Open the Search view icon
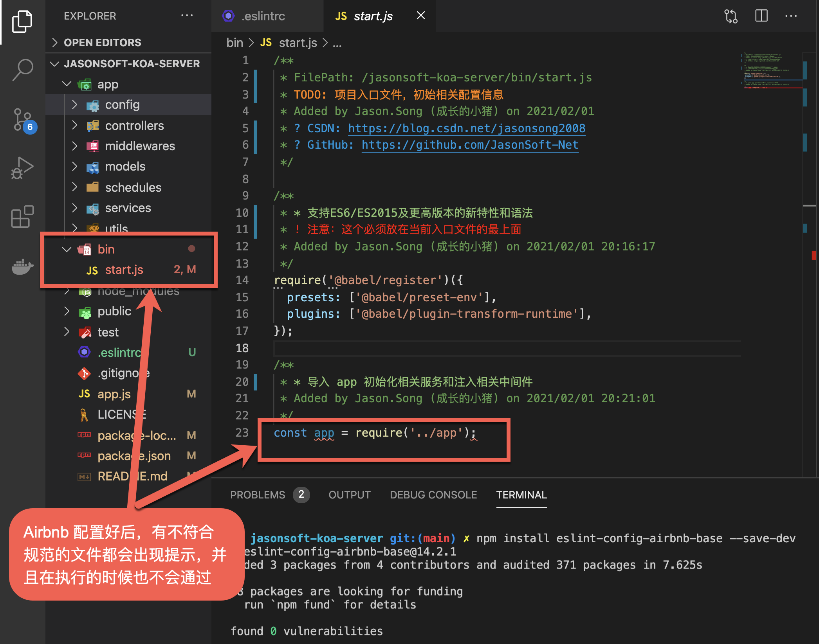 22,70
